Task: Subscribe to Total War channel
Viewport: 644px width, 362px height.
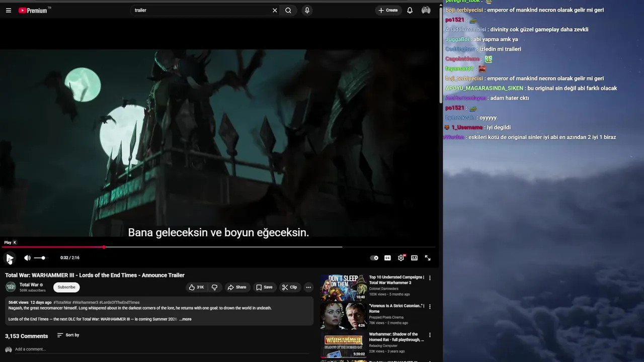Action: 66,287
